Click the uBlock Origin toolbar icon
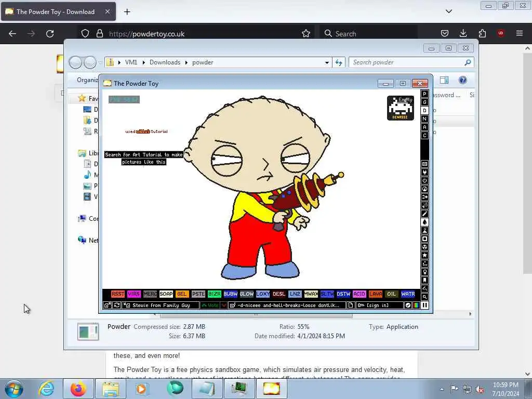The width and height of the screenshot is (532, 399). tap(501, 33)
